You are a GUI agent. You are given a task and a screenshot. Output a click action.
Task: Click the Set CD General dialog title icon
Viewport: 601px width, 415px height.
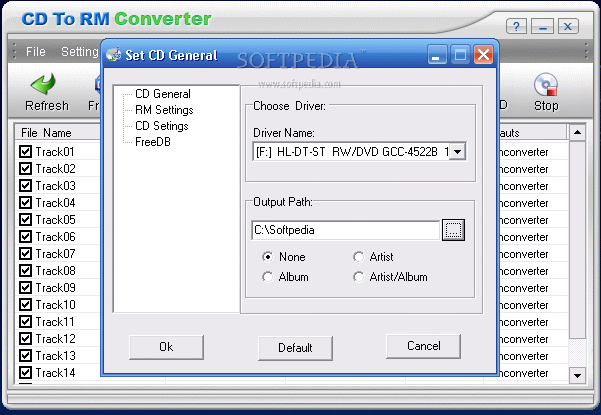[113, 55]
